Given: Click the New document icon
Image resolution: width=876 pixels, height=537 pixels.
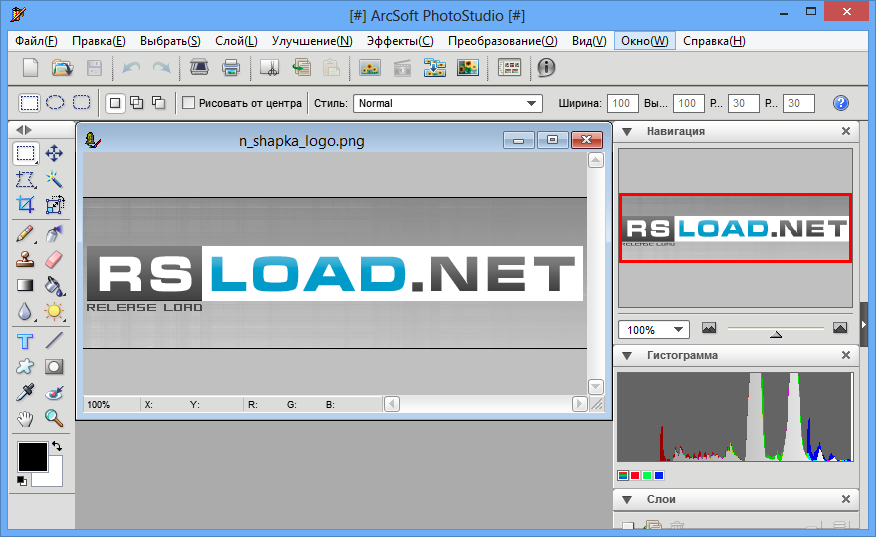Looking at the screenshot, I should click(x=30, y=68).
